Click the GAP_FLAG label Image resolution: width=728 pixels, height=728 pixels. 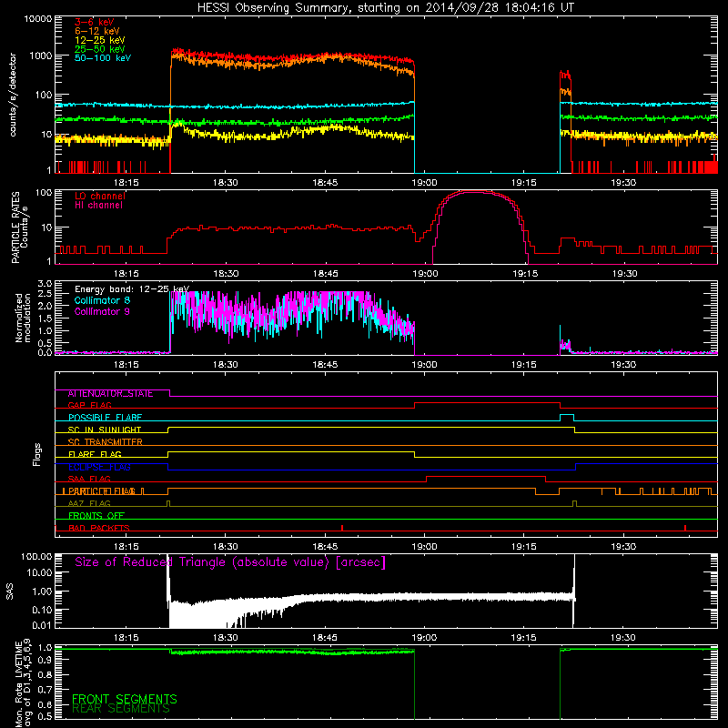coord(89,405)
